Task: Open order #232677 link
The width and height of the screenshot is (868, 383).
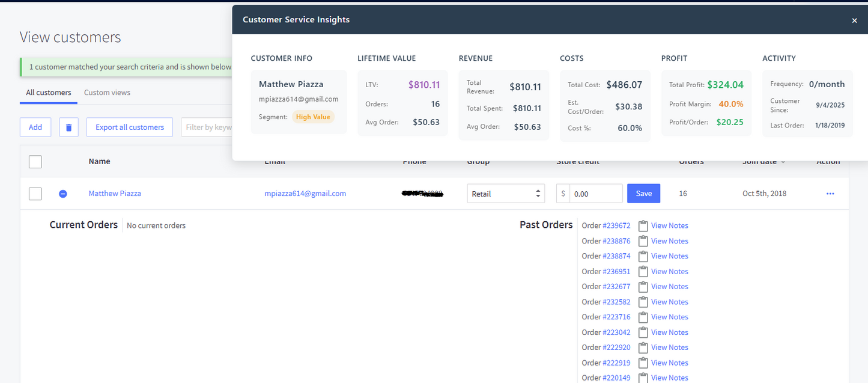Action: [x=616, y=287]
